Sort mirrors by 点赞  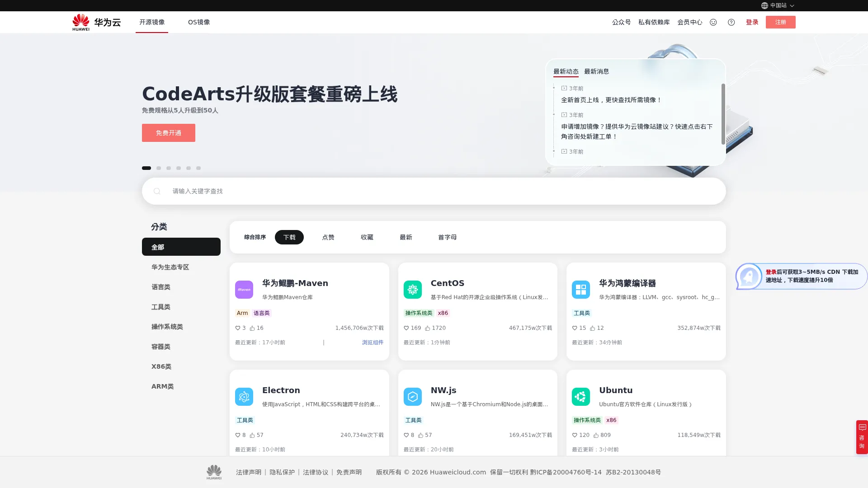click(x=328, y=237)
